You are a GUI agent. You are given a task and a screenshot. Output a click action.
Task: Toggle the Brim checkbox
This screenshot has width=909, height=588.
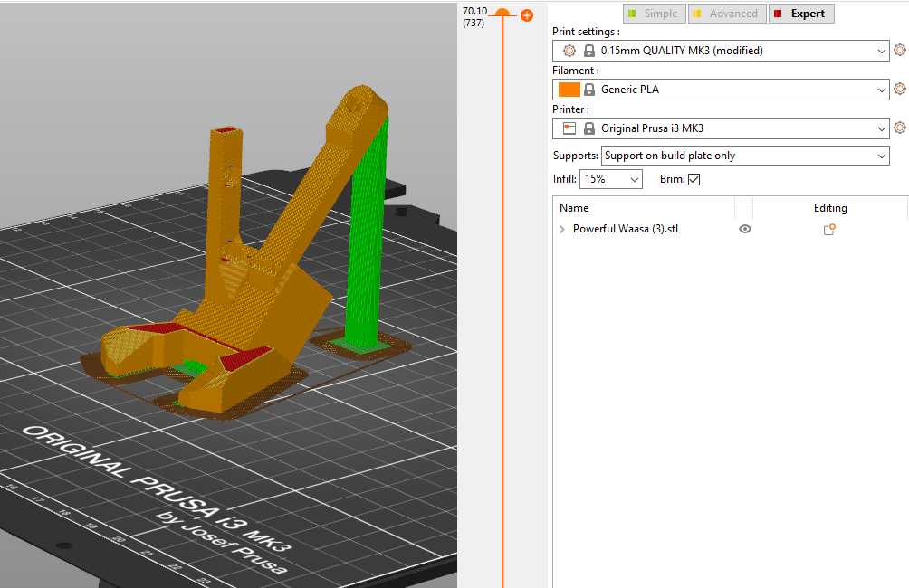tap(694, 179)
